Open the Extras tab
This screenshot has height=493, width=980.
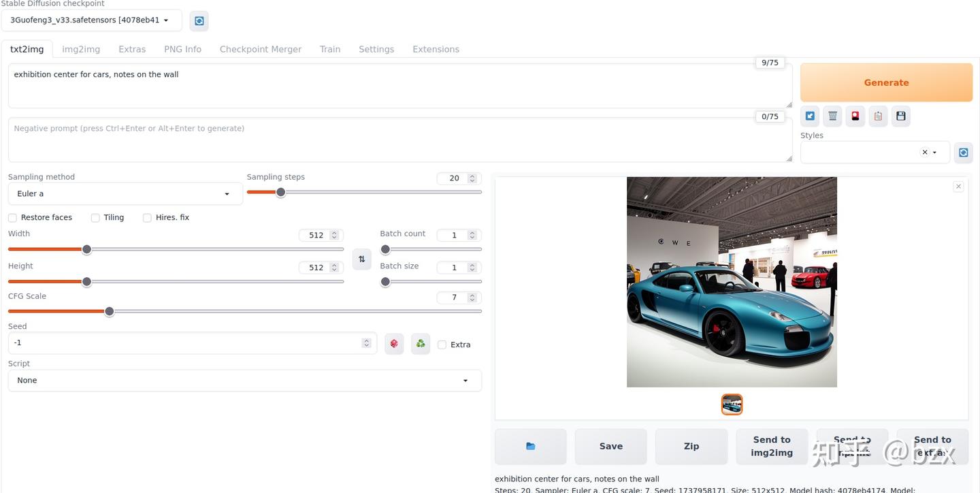pyautogui.click(x=132, y=49)
